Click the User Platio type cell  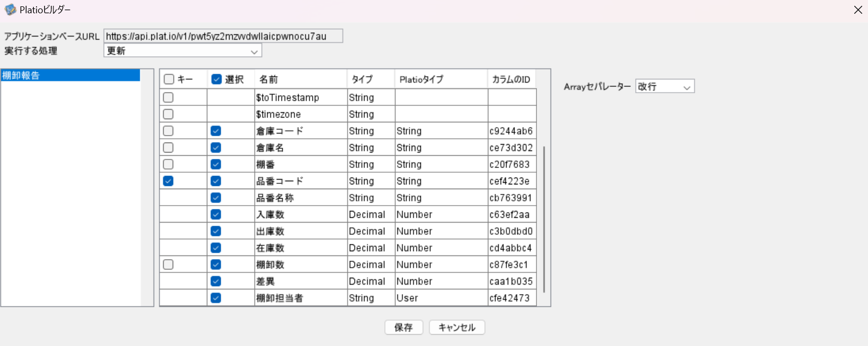(441, 298)
